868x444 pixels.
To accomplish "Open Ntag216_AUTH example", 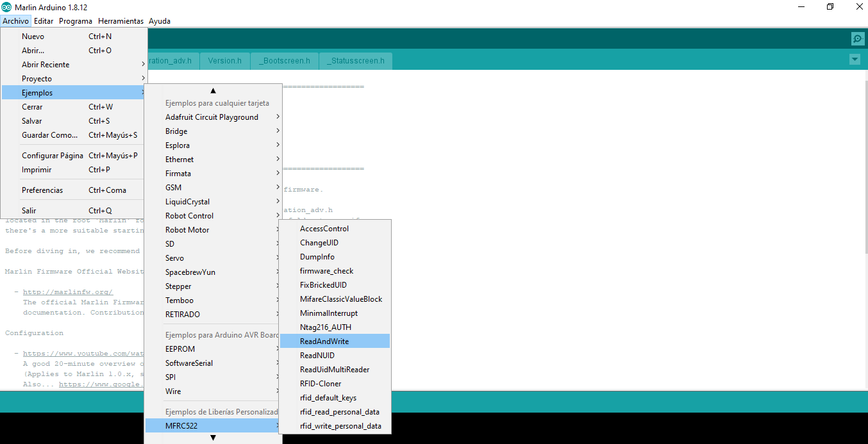I will (335, 327).
